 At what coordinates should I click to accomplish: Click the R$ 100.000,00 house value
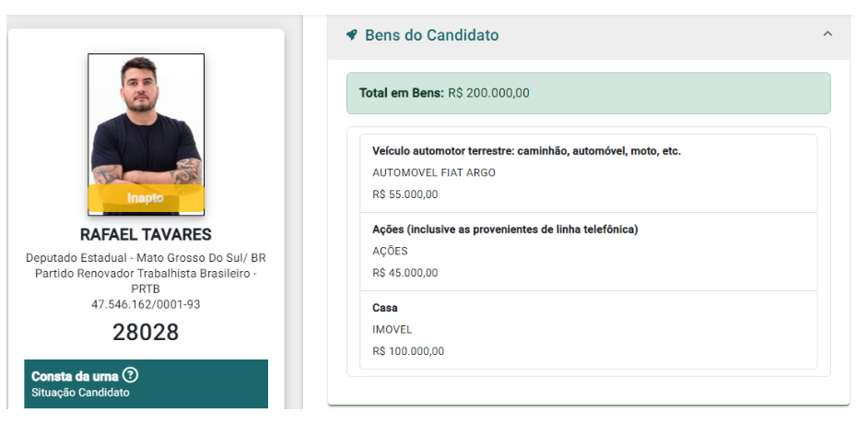point(408,351)
